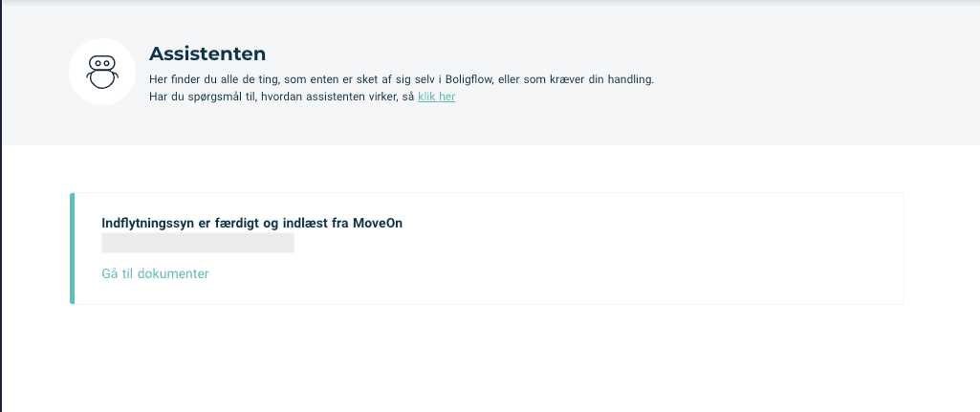This screenshot has height=412, width=980.
Task: Click the 'Indflytningssyn er færdigt' notification title
Action: pyautogui.click(x=251, y=223)
